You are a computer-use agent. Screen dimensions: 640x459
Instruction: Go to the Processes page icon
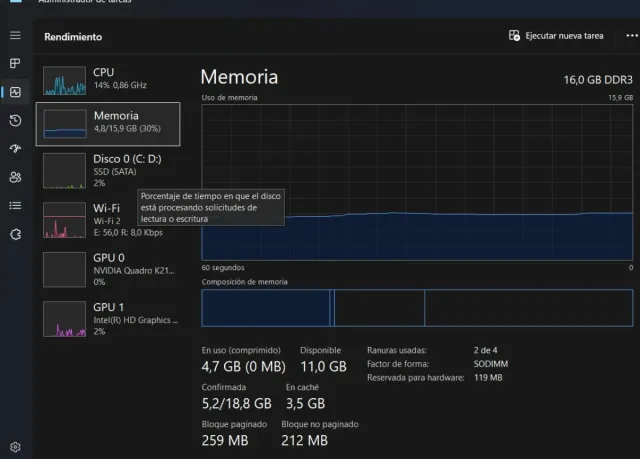pos(15,64)
